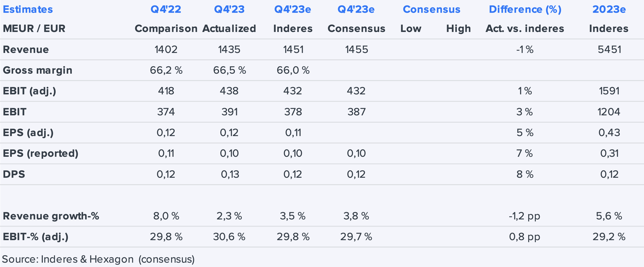Select the EBIT-% (adj.) row label
The image size is (644, 267).
pyautogui.click(x=36, y=237)
